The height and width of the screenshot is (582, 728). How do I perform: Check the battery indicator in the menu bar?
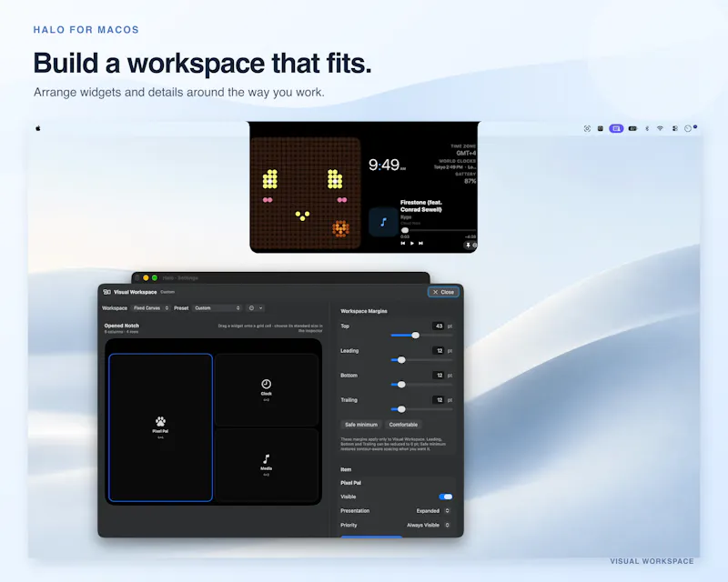[x=632, y=128]
